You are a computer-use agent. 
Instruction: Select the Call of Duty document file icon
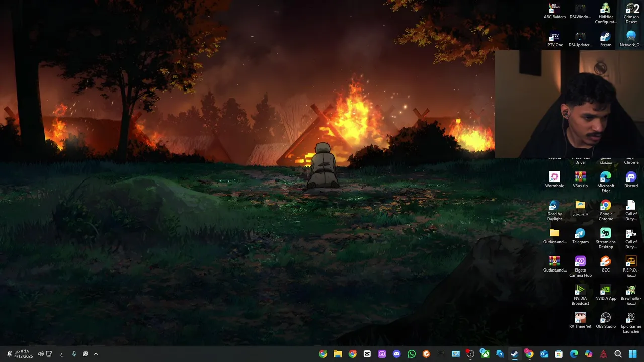(631, 211)
